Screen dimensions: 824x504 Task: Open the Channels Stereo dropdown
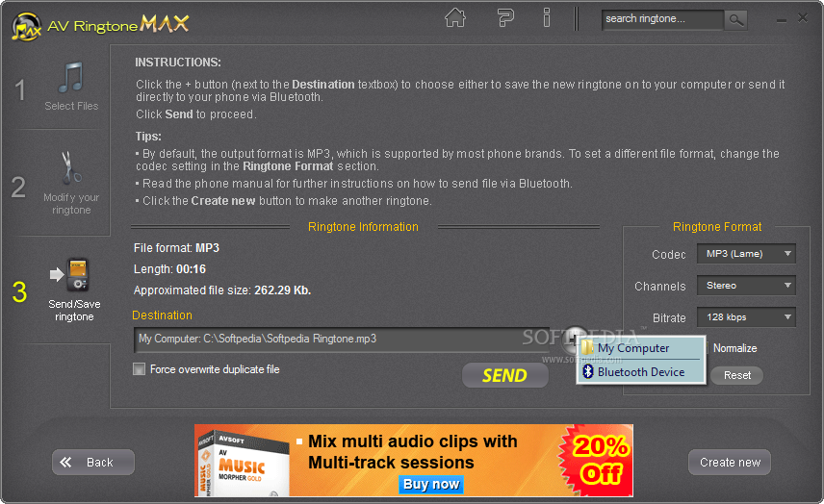(746, 286)
